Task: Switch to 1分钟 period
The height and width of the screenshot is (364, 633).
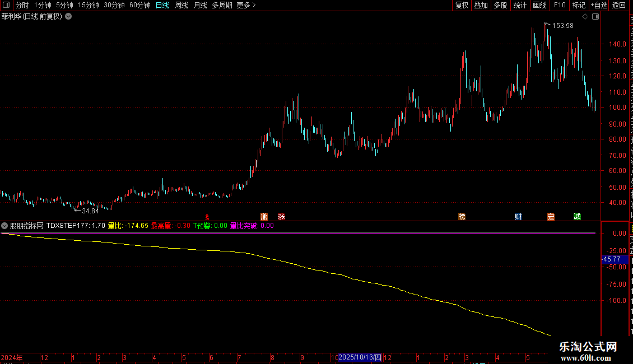Action: [43, 5]
